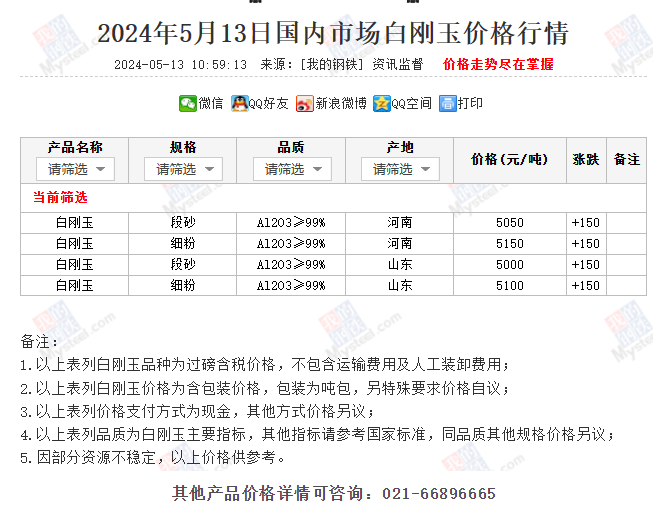The height and width of the screenshot is (522, 661).
Task: Share to 新浪微博 using its icon
Action: [304, 103]
